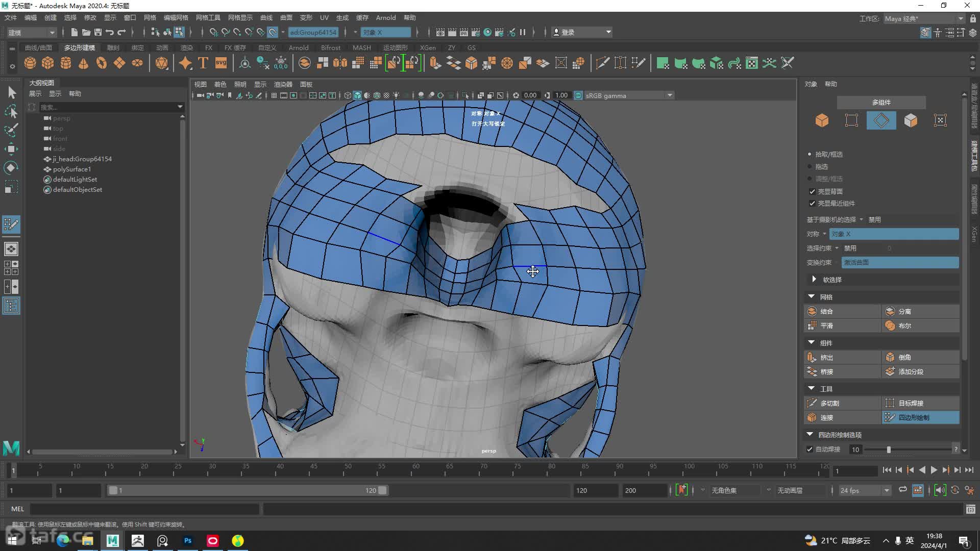Image resolution: width=980 pixels, height=551 pixels.
Task: Open Photoshop from the Windows taskbar
Action: (188, 541)
